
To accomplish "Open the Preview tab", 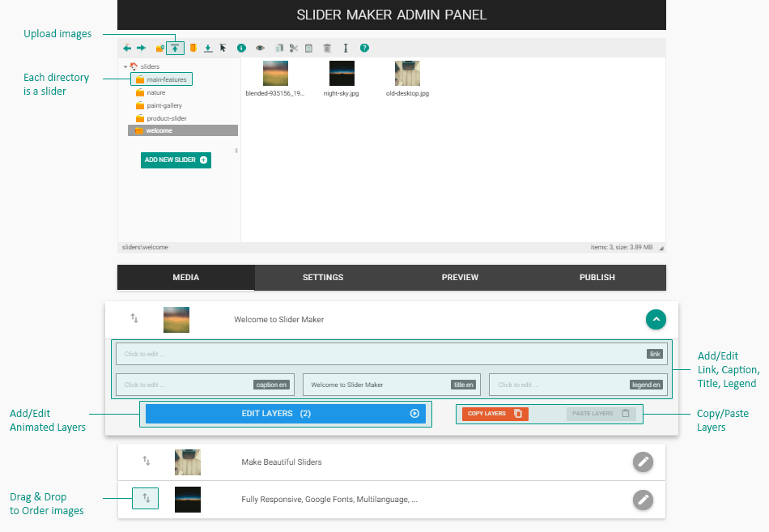I will click(460, 277).
